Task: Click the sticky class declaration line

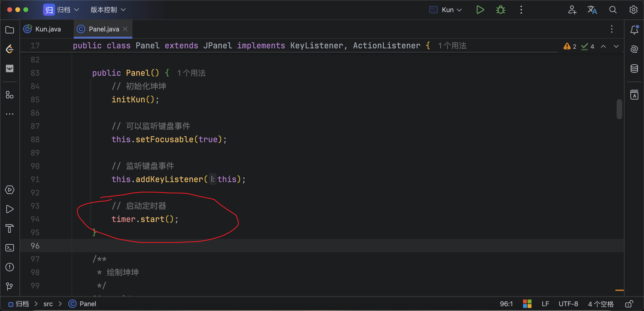Action: tap(251, 46)
